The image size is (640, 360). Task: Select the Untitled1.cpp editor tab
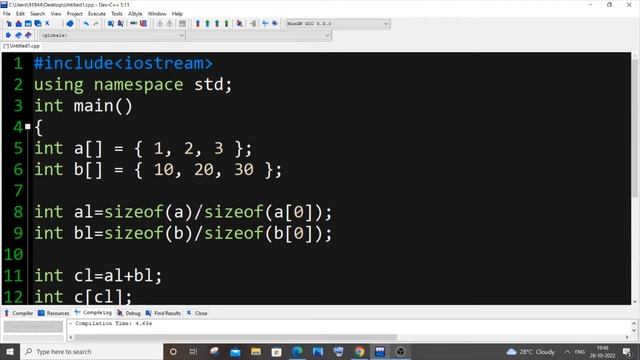point(21,46)
